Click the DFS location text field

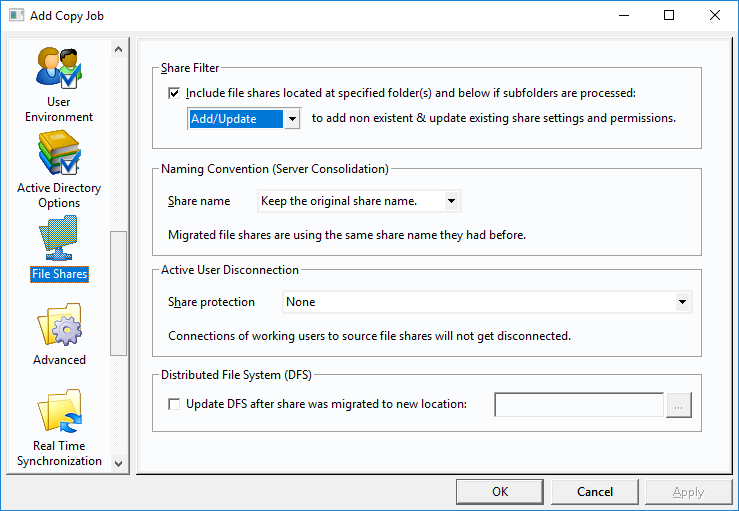pyautogui.click(x=579, y=405)
